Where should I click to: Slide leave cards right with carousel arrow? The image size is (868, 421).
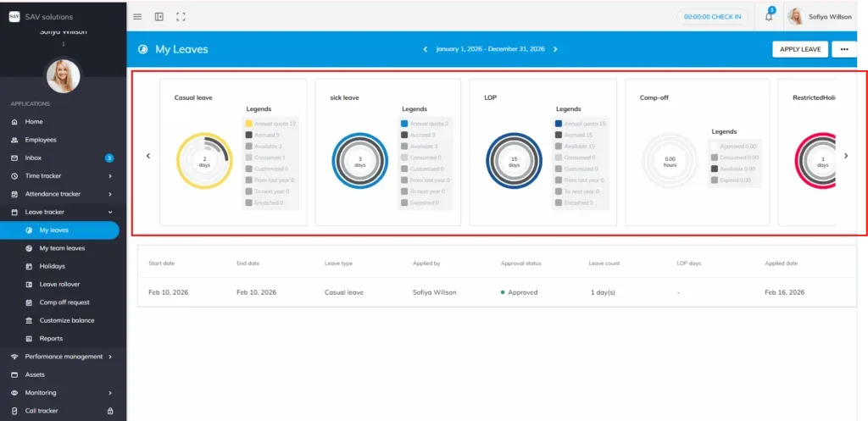point(846,156)
